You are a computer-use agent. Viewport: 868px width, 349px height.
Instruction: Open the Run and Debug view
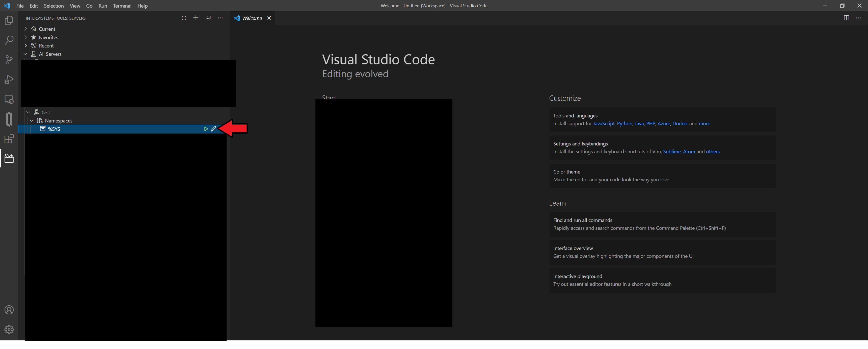click(9, 80)
